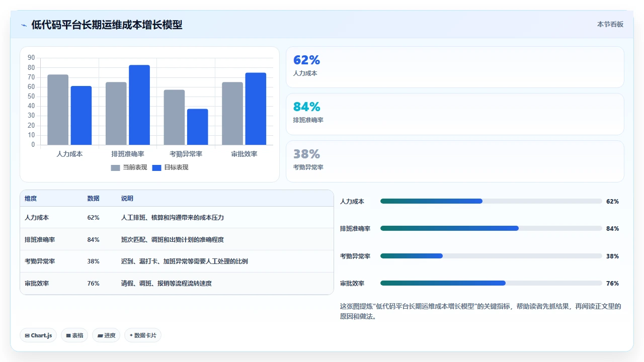Click the 90 tick on chart y-axis
This screenshot has height=362, width=644.
[32, 58]
